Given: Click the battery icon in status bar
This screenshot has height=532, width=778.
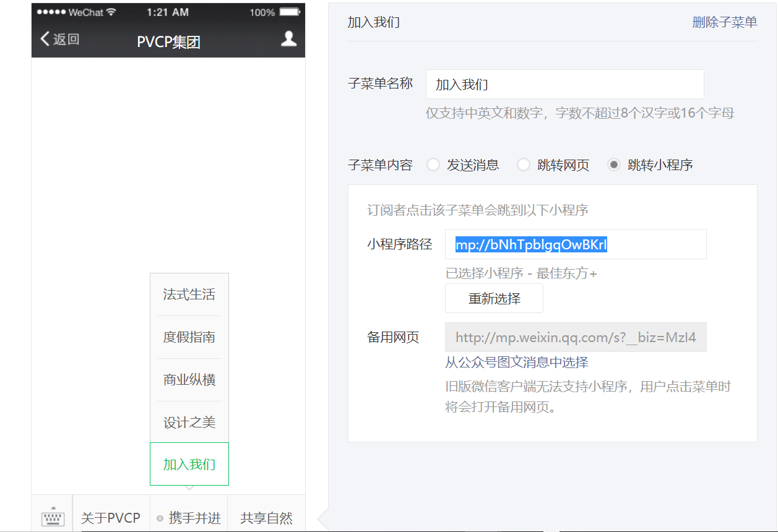Looking at the screenshot, I should pyautogui.click(x=289, y=12).
